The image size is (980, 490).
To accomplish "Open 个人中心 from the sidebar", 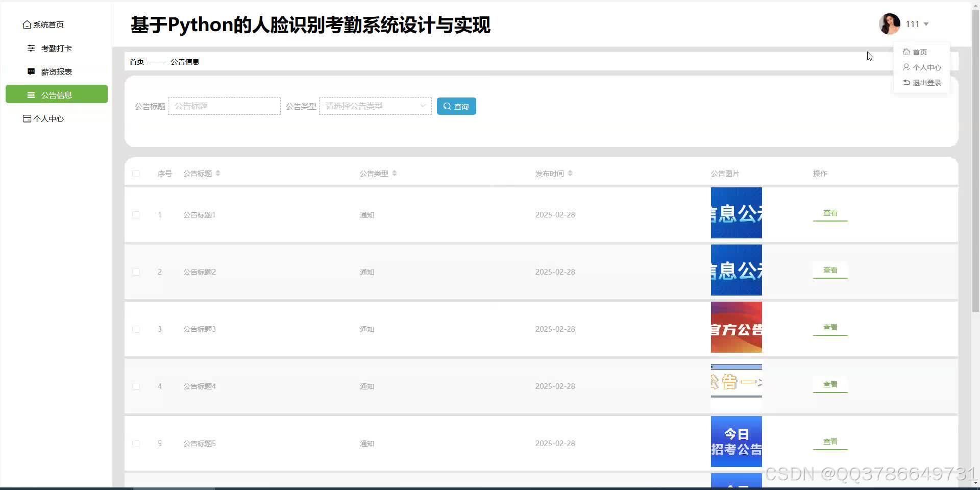I will pyautogui.click(x=49, y=118).
